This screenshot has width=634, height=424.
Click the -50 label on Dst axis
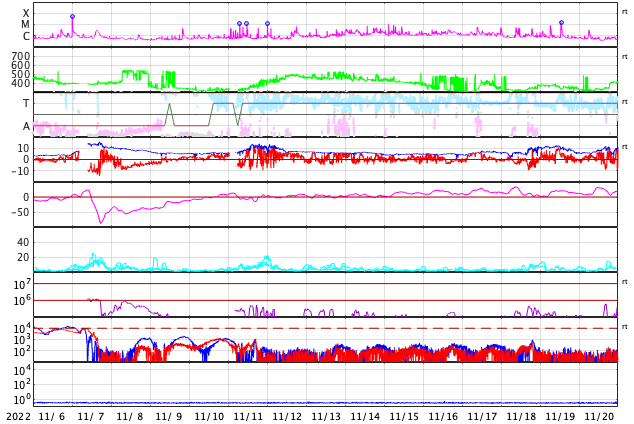click(21, 212)
